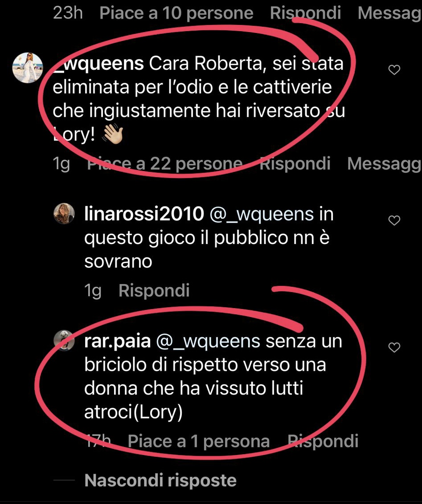Like linarossi2010's reply with heart icon
This screenshot has height=504, width=422.
pyautogui.click(x=394, y=220)
